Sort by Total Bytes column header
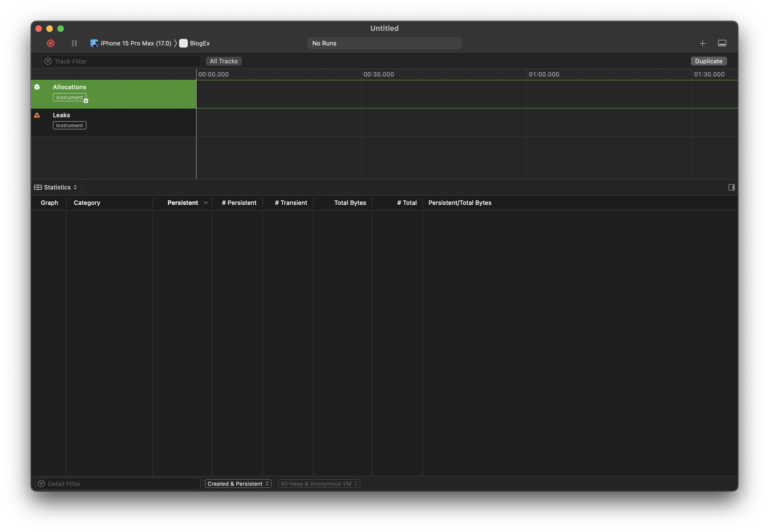The image size is (769, 532). point(350,203)
